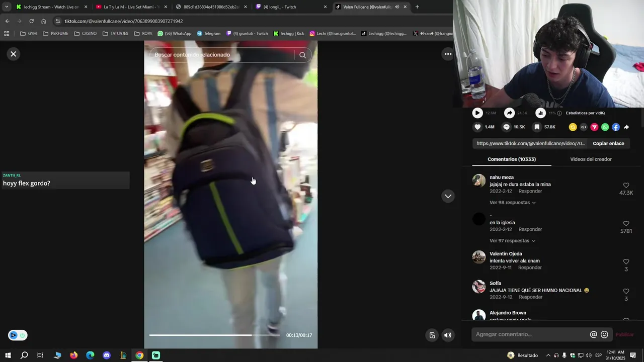Viewport: 644px width, 362px height.
Task: Reply to Valentin Ojeda's comment
Action: pyautogui.click(x=530, y=267)
